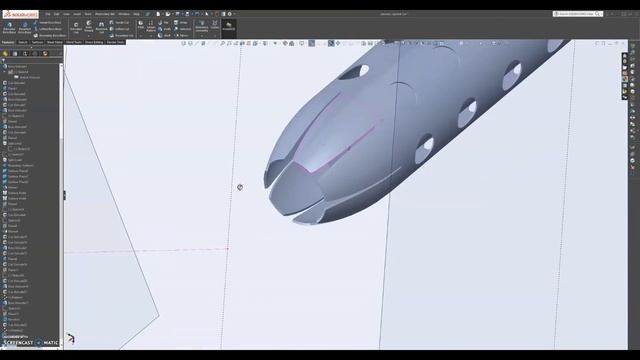Switch to the Sketch tab

[23, 42]
